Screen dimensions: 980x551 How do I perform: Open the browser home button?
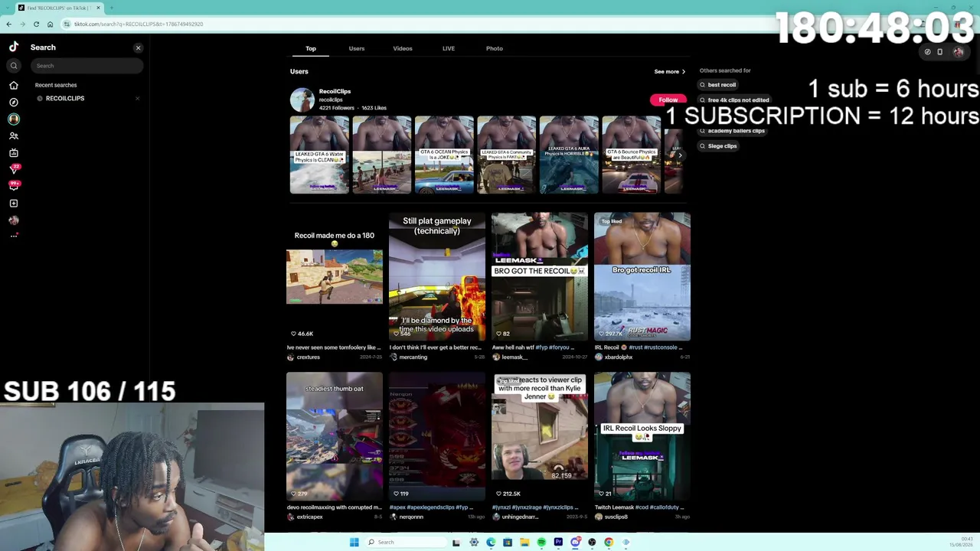coord(50,24)
